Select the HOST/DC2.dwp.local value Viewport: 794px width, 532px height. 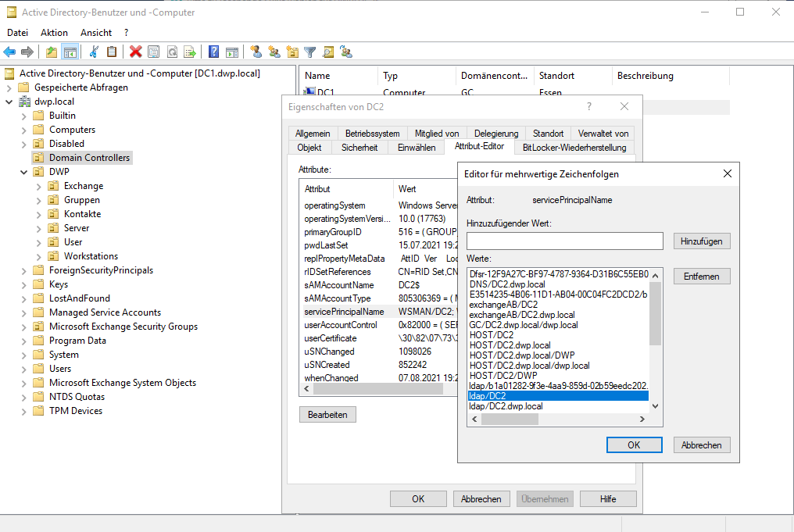[x=510, y=345]
